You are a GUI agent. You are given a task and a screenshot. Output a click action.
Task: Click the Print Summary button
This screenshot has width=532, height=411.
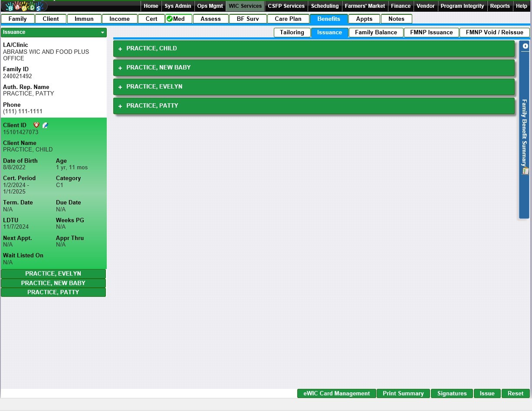pos(403,394)
